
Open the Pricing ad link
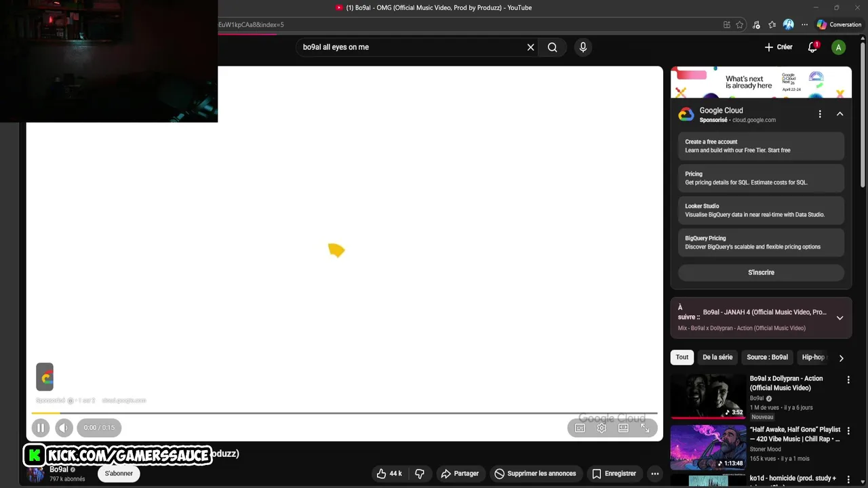tap(761, 178)
